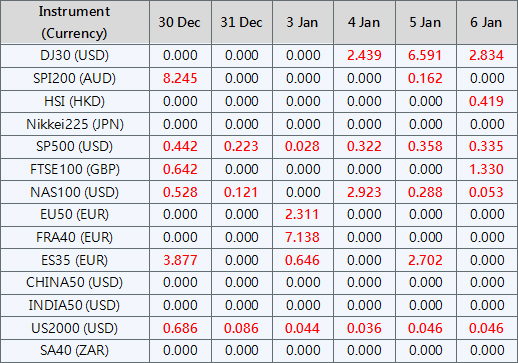Select the Instrument (Currency) column header
The height and width of the screenshot is (363, 518).
(x=75, y=22)
